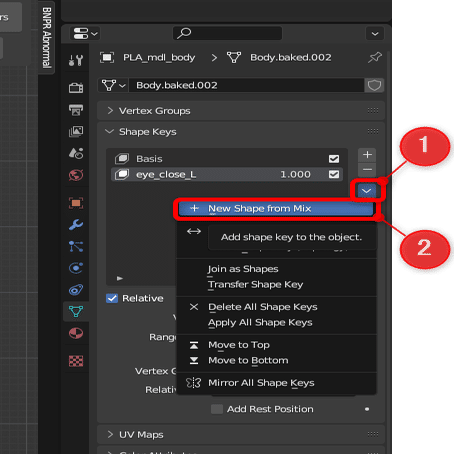Viewport: 454px width, 454px height.
Task: Open the Physics properties tab
Action: point(76,268)
